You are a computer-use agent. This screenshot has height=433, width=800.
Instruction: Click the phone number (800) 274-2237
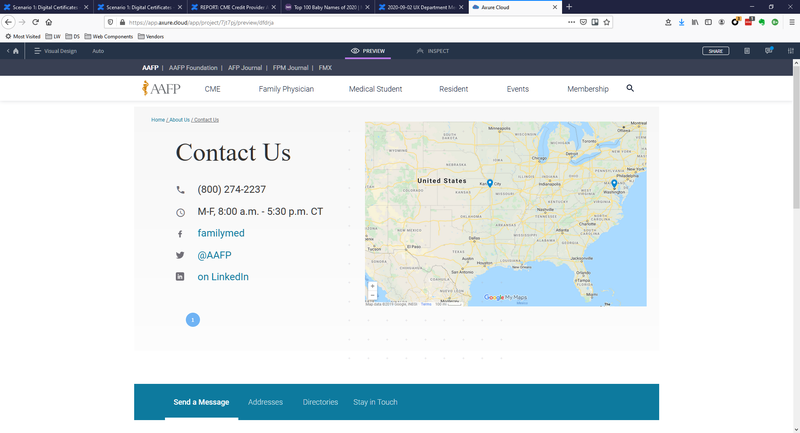pyautogui.click(x=232, y=189)
